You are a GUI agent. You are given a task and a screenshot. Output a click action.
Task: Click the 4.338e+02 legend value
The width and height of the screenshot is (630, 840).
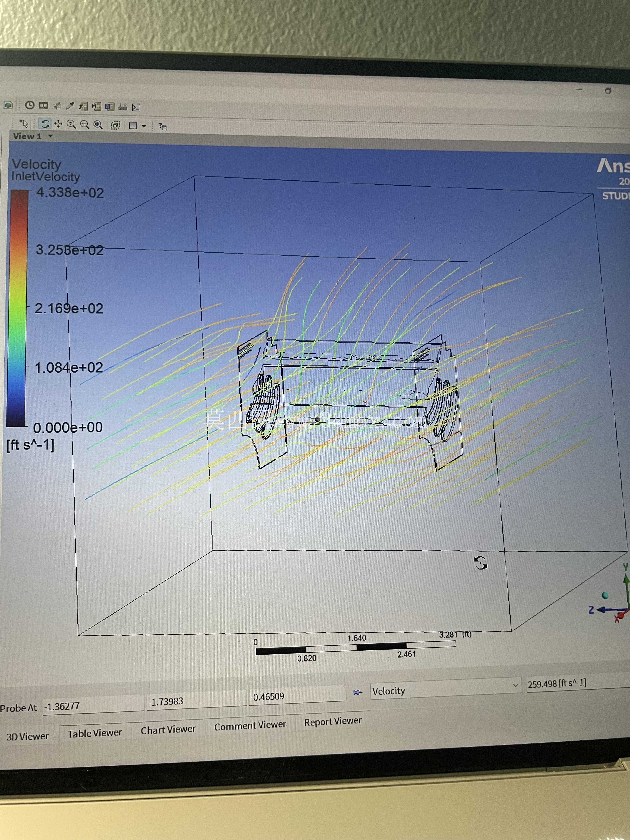70,192
